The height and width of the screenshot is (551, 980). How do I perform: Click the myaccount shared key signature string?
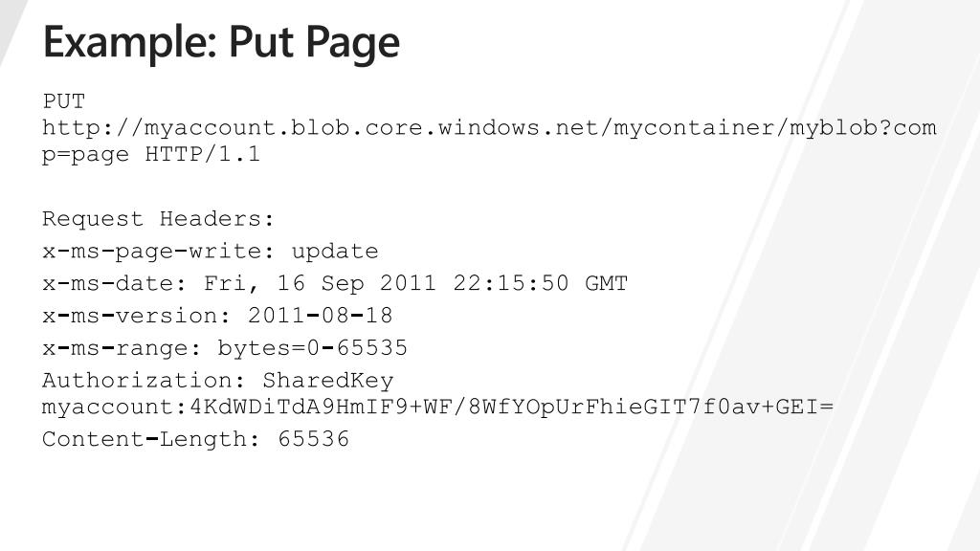(438, 408)
